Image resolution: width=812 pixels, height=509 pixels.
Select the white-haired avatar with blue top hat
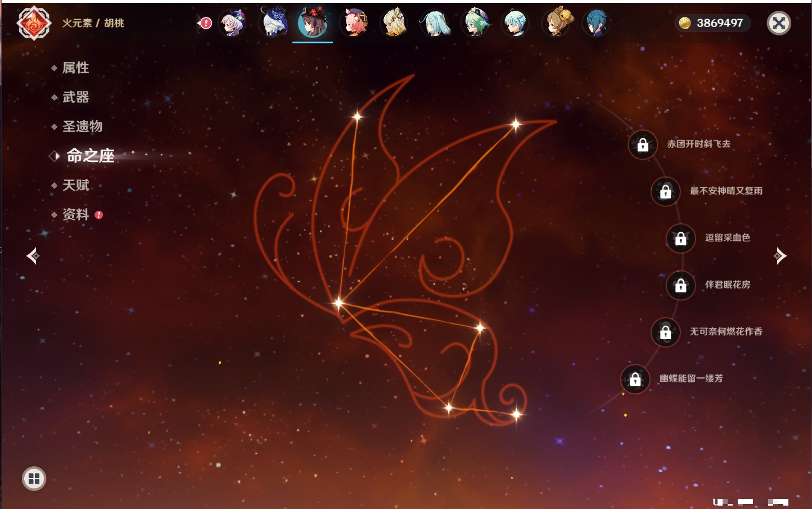(x=274, y=23)
